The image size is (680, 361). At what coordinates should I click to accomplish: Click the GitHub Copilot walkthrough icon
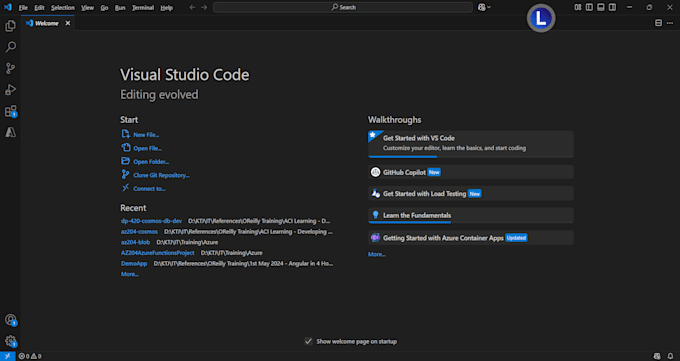click(x=375, y=172)
